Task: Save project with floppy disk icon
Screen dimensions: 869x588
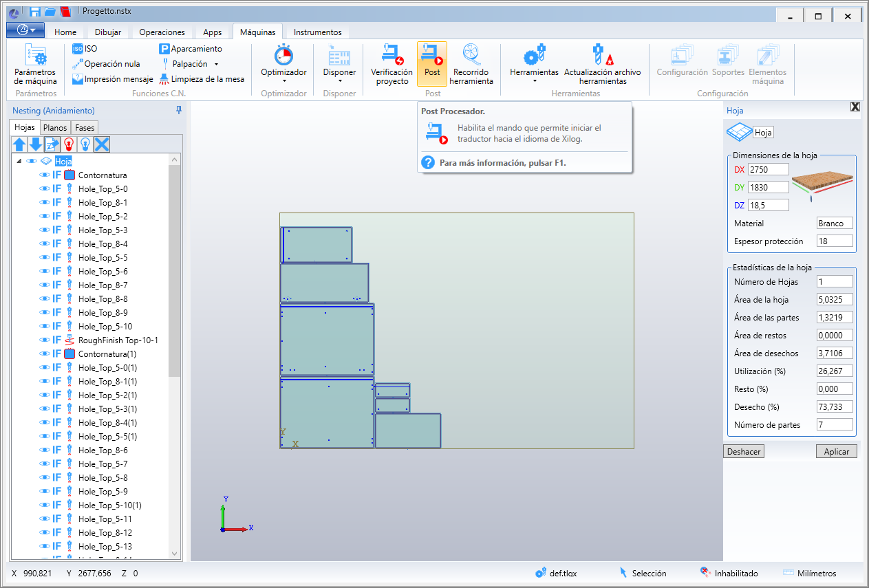Action: coord(34,11)
